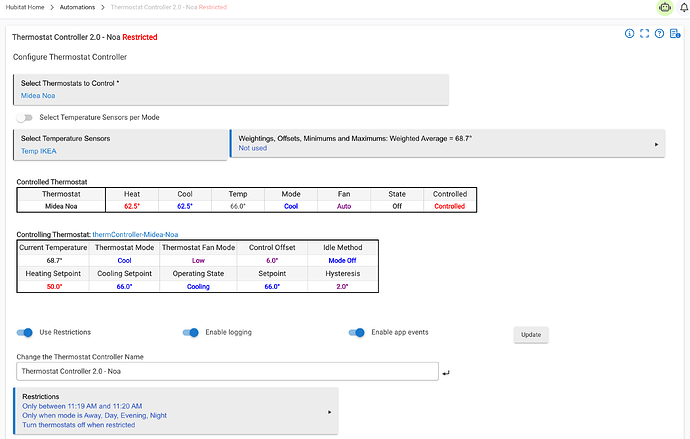The width and height of the screenshot is (690, 439).
Task: Click the Thermostat Controller Name input field
Action: point(228,371)
